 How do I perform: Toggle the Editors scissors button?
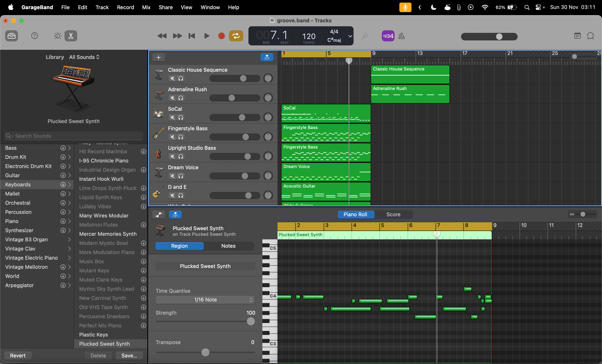click(x=71, y=36)
